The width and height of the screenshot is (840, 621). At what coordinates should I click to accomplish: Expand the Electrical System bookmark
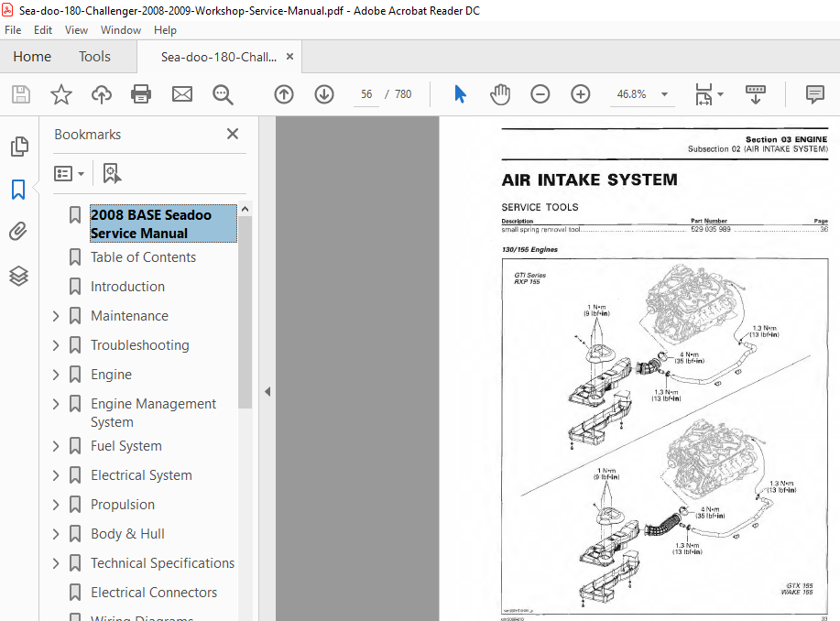[56, 475]
